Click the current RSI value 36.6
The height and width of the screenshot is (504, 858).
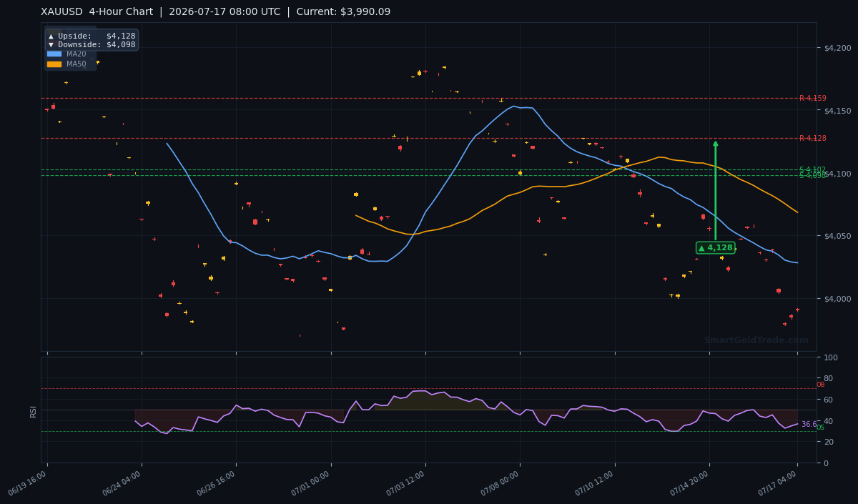point(809,425)
